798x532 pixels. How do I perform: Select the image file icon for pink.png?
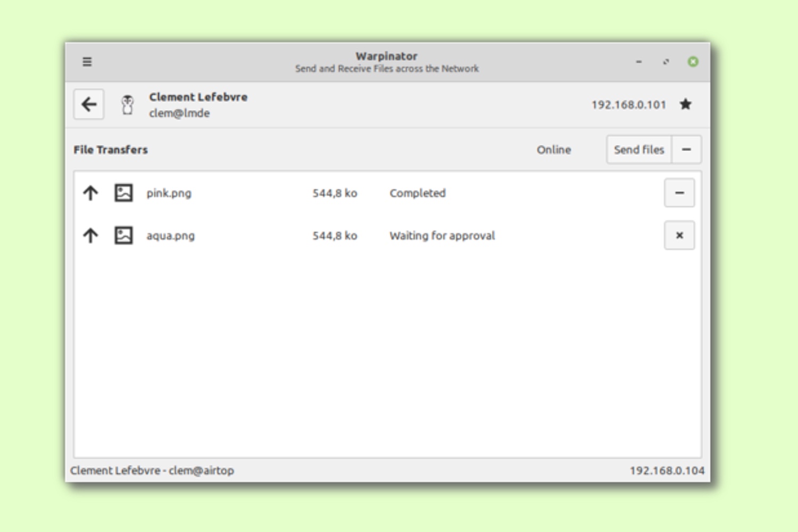pyautogui.click(x=122, y=193)
